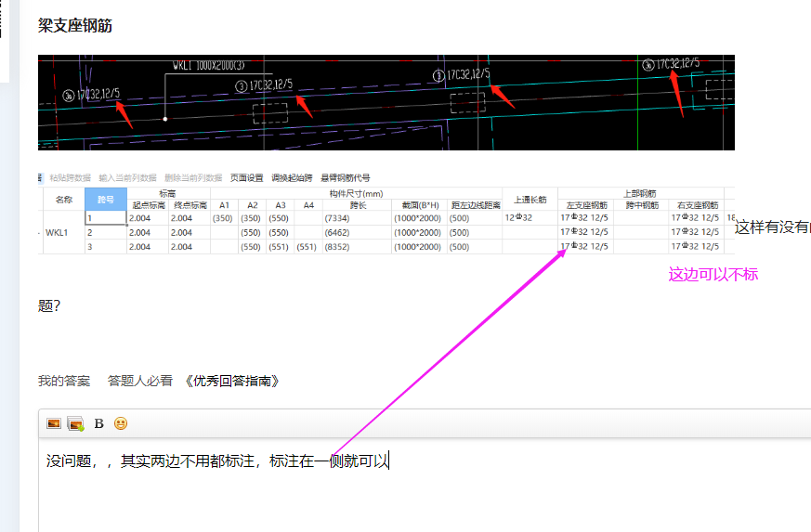The image size is (811, 532).
Task: Toggle bold text formatting
Action: (98, 424)
